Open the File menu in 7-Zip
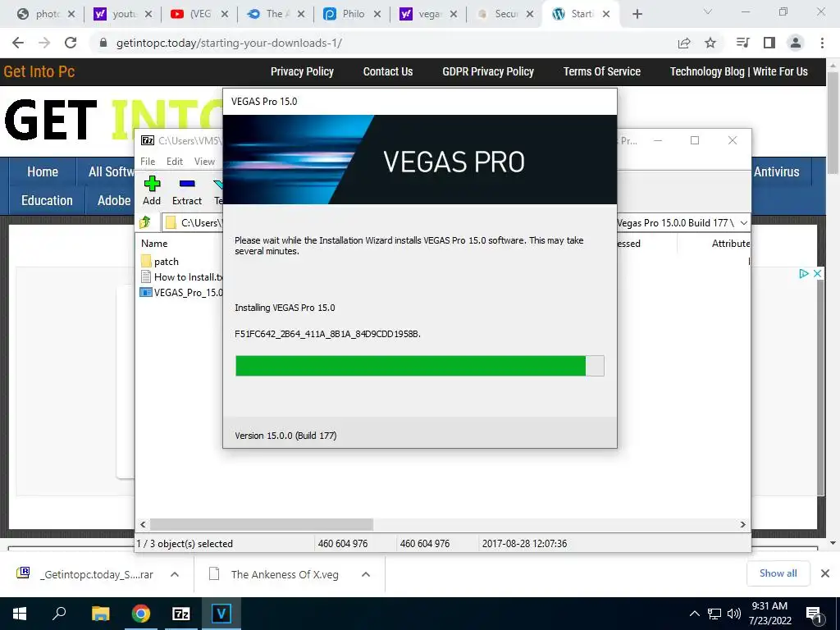 (148, 162)
